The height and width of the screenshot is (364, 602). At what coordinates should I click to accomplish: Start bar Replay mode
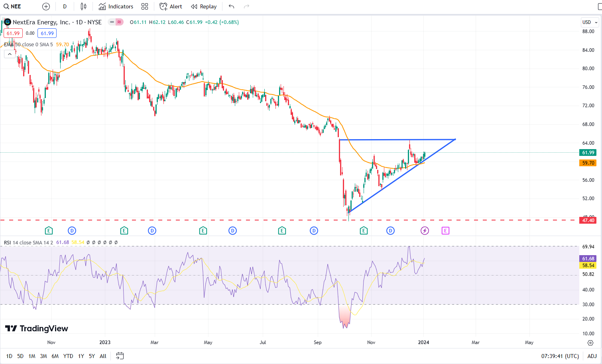(204, 6)
